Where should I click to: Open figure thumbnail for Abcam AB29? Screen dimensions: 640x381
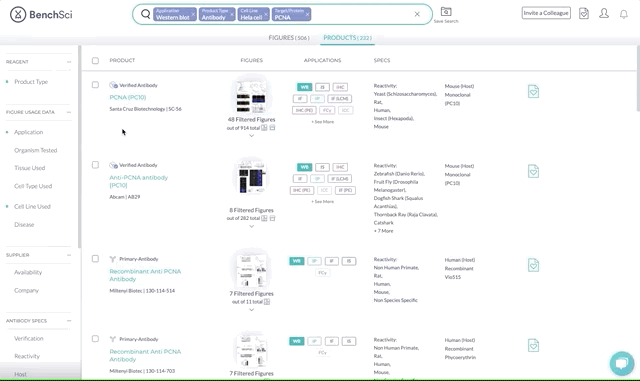[x=251, y=177]
